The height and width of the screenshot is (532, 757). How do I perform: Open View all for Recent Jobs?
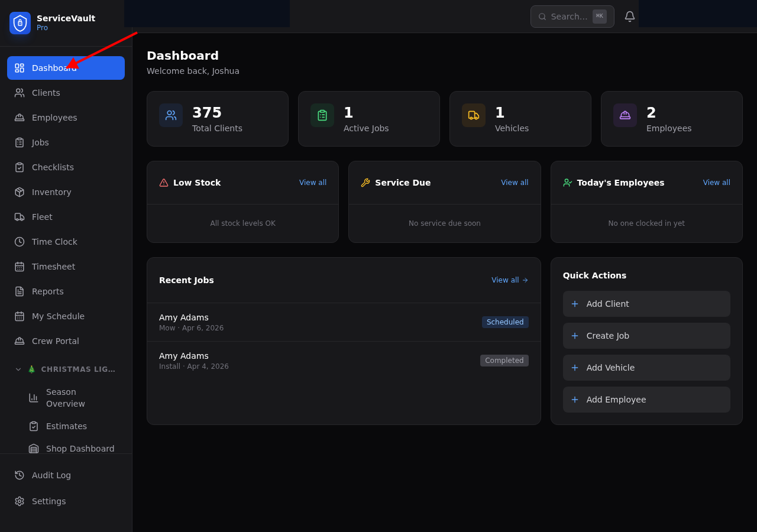pos(509,280)
